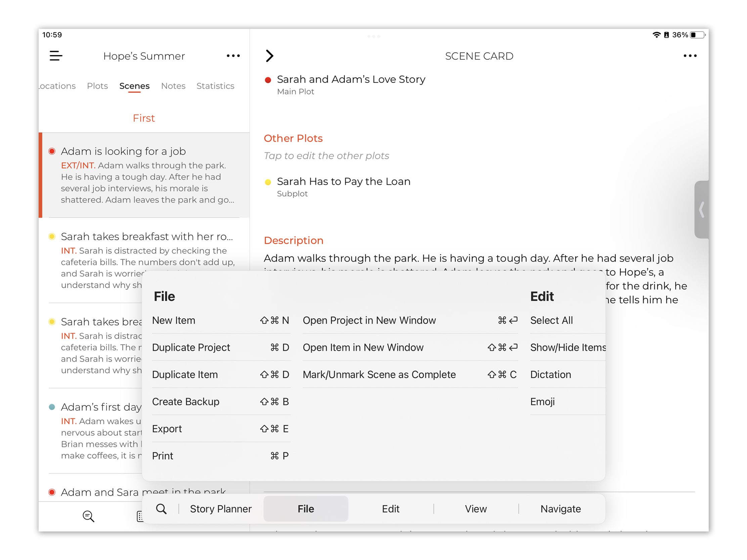Select File in shortcut bar
The image size is (747, 560).
coord(306,509)
